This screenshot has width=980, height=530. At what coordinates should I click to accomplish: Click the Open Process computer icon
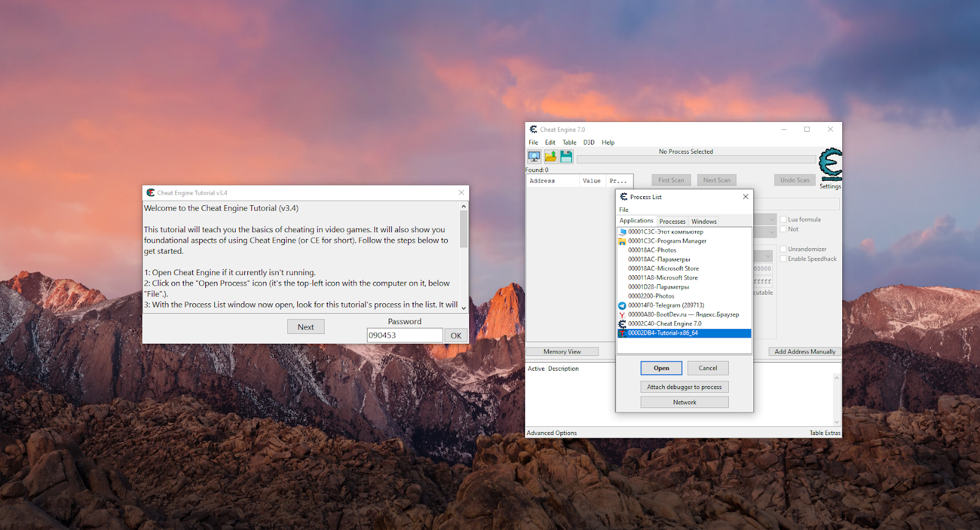coord(534,157)
